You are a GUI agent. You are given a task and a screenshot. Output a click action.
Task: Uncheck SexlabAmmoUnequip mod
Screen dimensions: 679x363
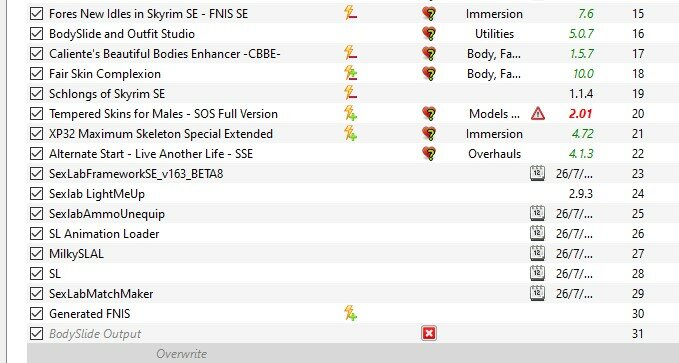(x=36, y=213)
